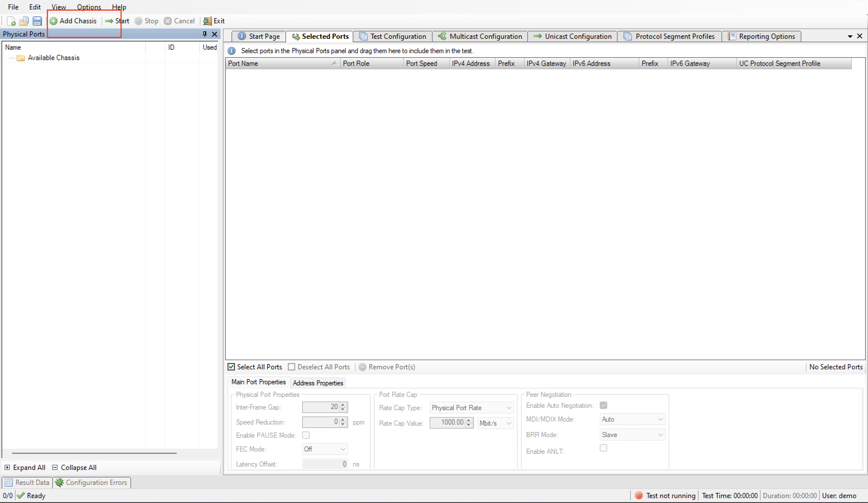868x503 pixels.
Task: Check the Select All Ports checkbox
Action: pos(232,367)
